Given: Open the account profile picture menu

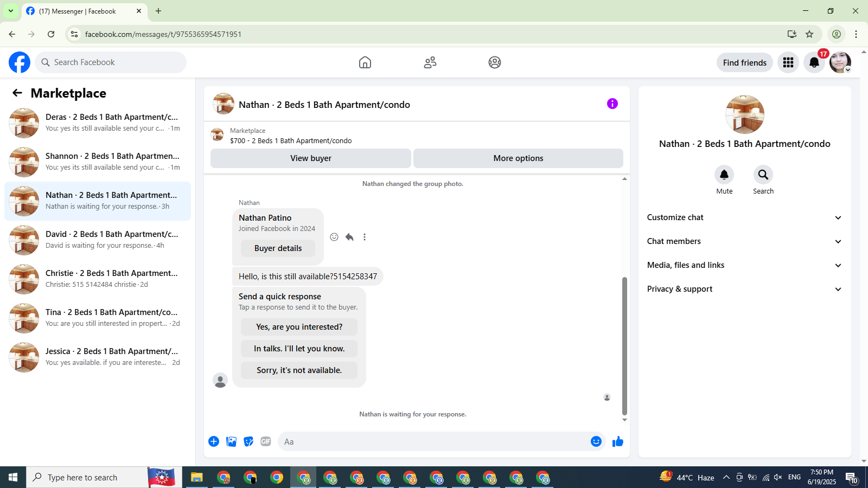Looking at the screenshot, I should (x=840, y=62).
